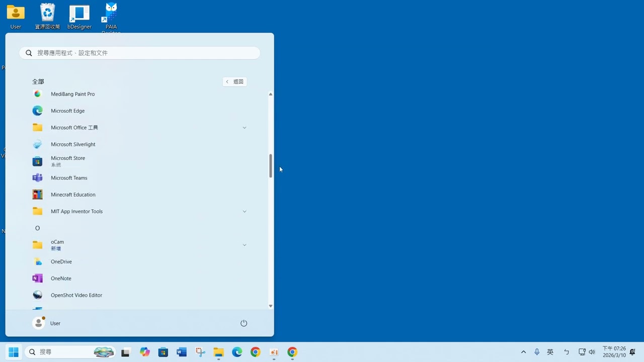Select the User folder on the desktop
The image size is (644, 362).
pyautogui.click(x=16, y=17)
